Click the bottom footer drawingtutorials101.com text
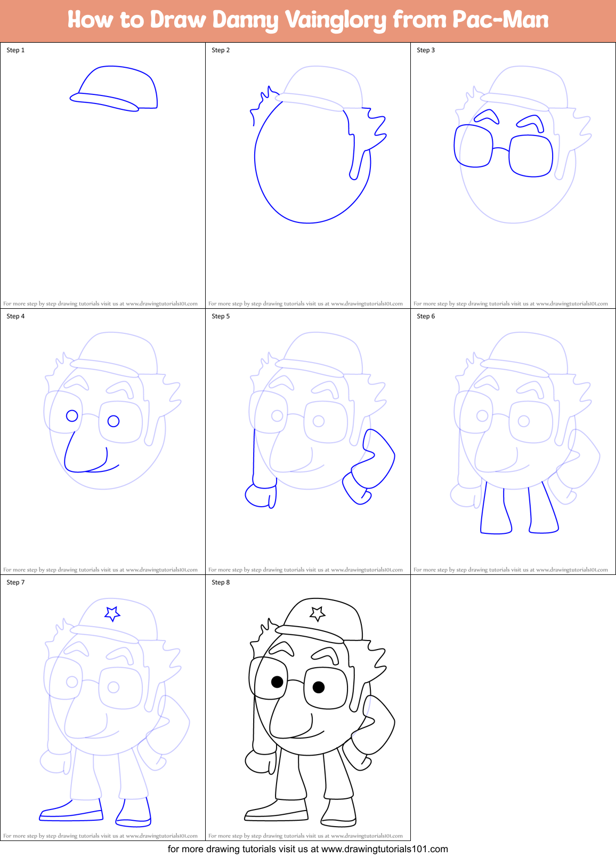Screen dimensions: 616x857 (308, 849)
